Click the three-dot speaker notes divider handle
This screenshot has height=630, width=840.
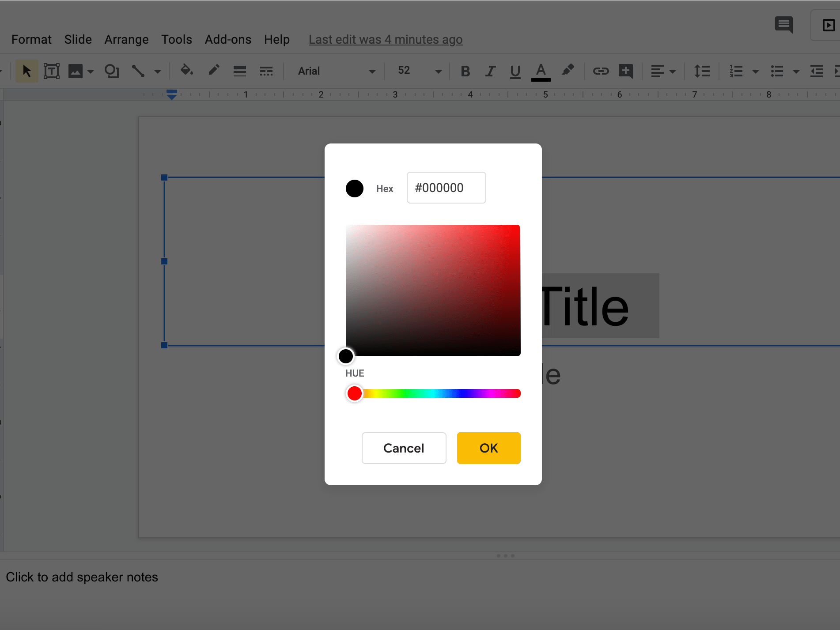(506, 556)
